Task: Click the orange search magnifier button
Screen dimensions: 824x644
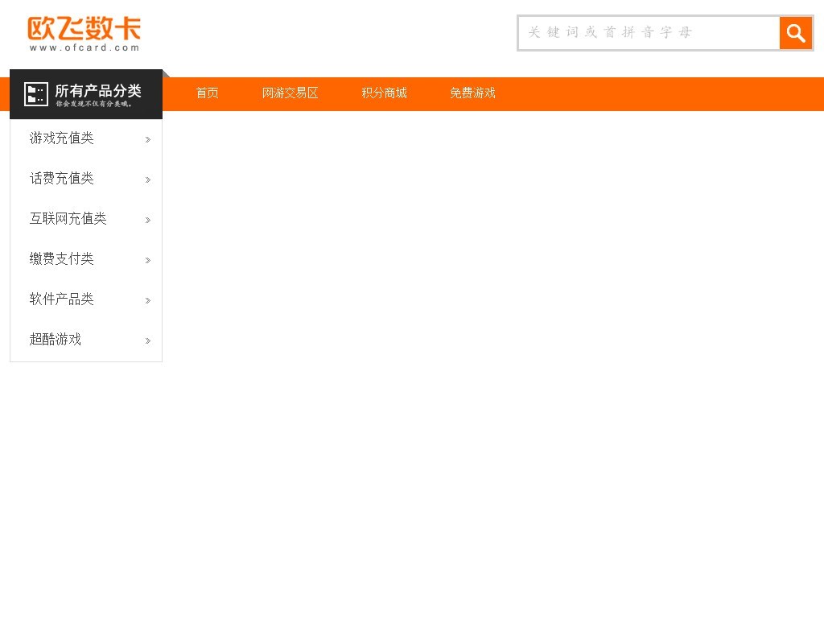Action: 796,33
